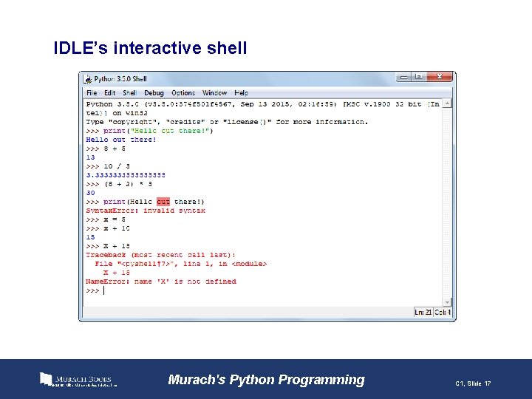
Task: Click the '>>> x + 10' line
Action: (108, 228)
